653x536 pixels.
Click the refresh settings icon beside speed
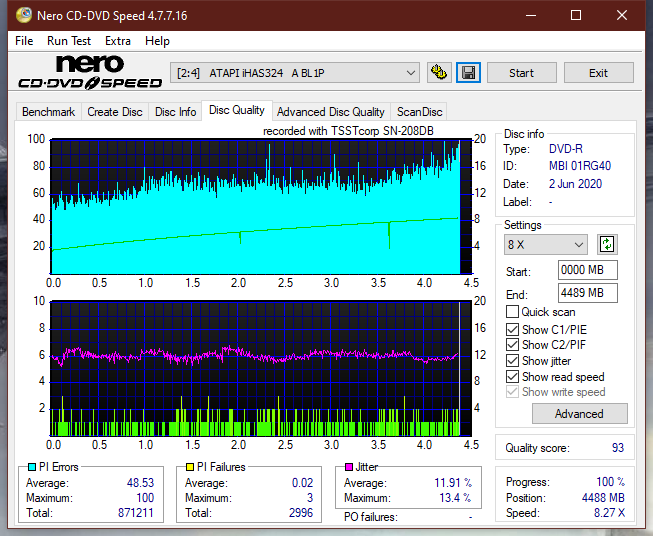[x=607, y=244]
